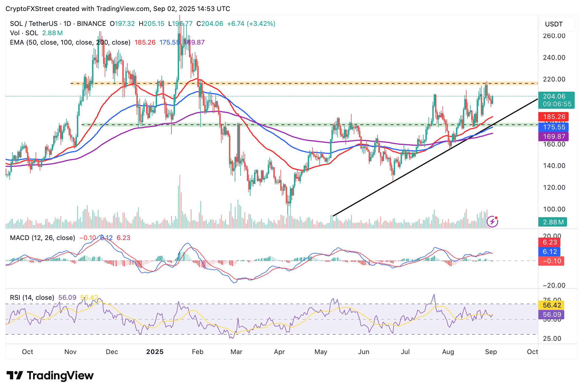Select the RSI (14, close) legend
Viewport: 583px width, 392px height.
(x=32, y=298)
